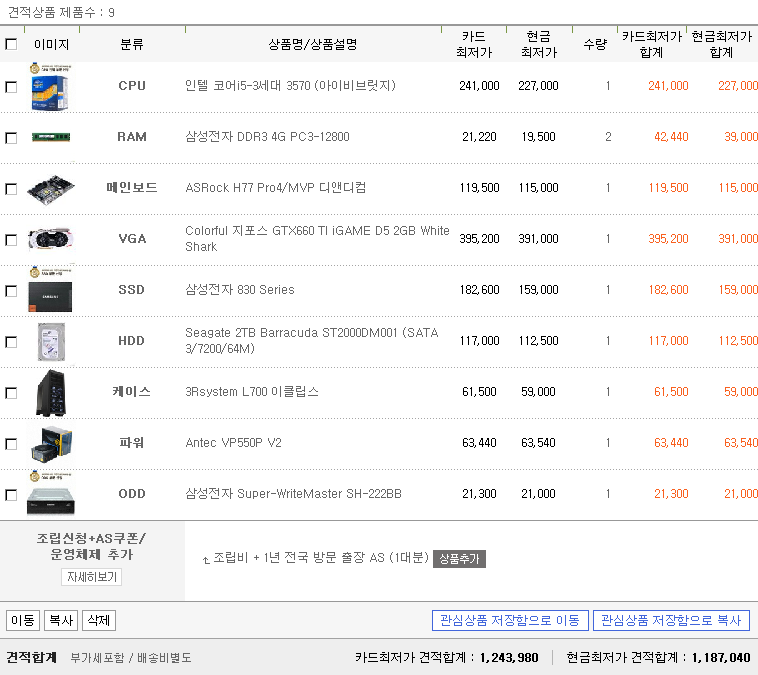This screenshot has height=675, width=758.
Task: Open 삼성전자 830 Series product link
Action: [240, 290]
